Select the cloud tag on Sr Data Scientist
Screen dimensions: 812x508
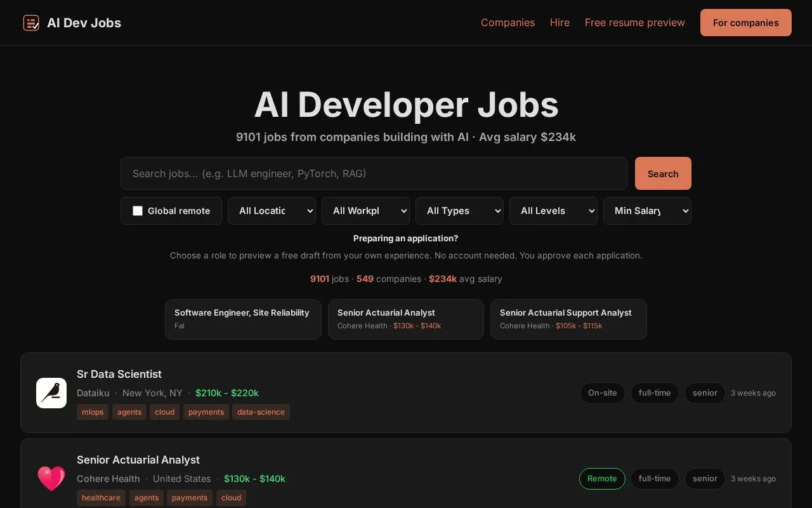(164, 412)
